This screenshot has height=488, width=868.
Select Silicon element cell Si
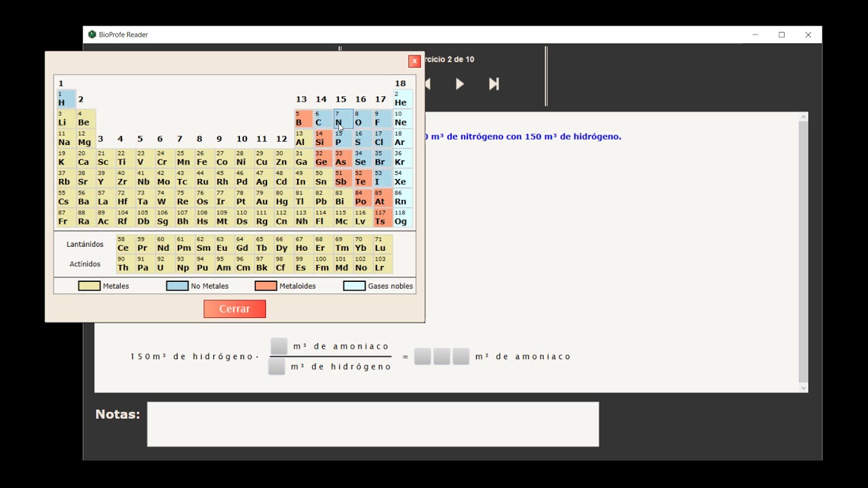point(323,138)
